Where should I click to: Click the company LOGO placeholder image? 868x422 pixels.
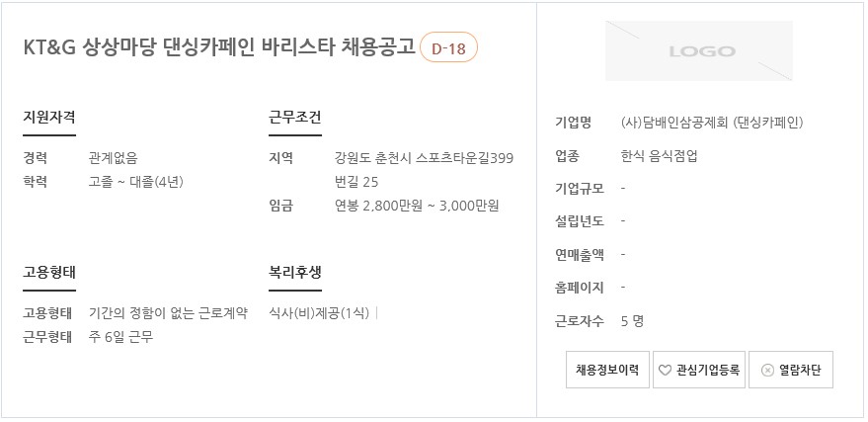699,51
